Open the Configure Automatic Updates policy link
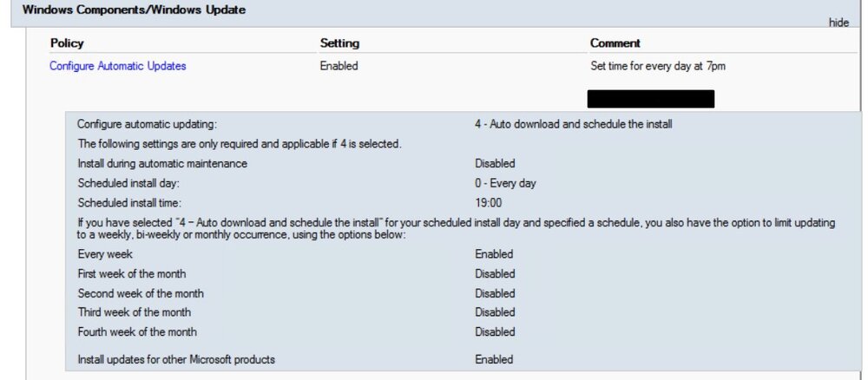 pyautogui.click(x=118, y=66)
